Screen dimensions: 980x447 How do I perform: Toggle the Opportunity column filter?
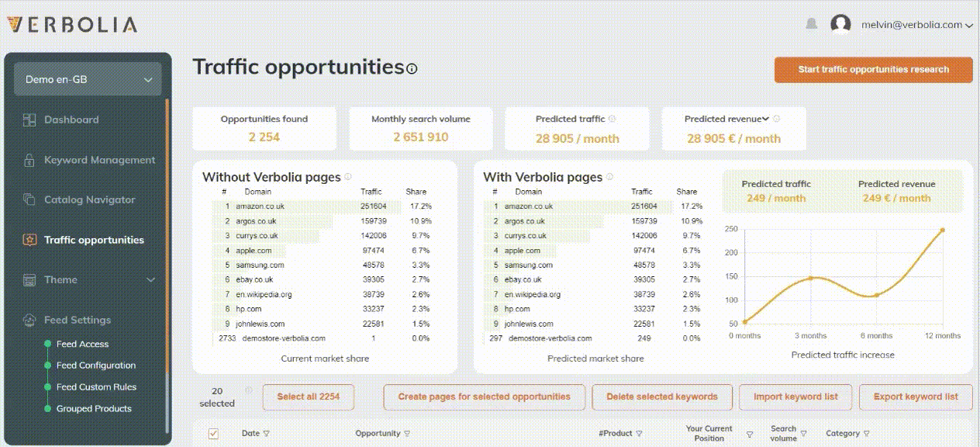(407, 434)
